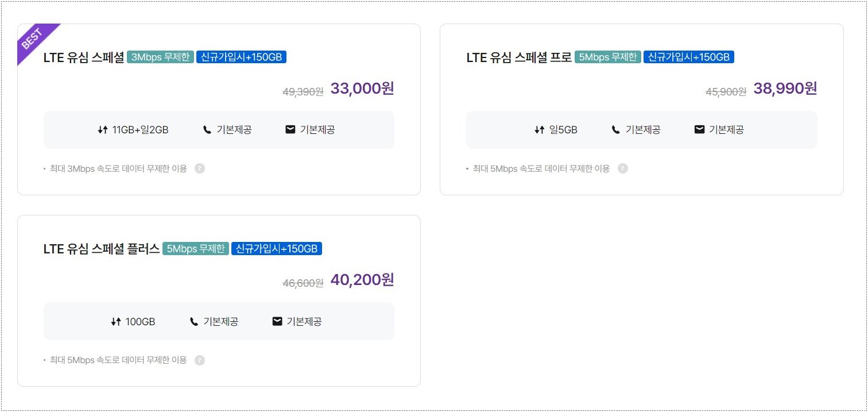Click the 5Mbps 무제한 badge on 프로 card
Image resolution: width=868 pixels, height=412 pixels.
(x=607, y=57)
